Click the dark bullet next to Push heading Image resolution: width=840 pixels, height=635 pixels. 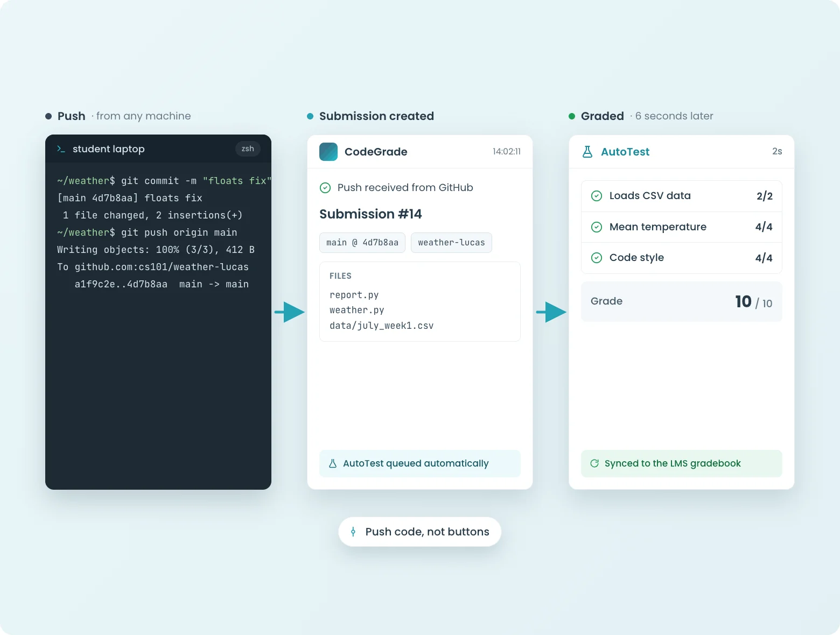(x=48, y=116)
